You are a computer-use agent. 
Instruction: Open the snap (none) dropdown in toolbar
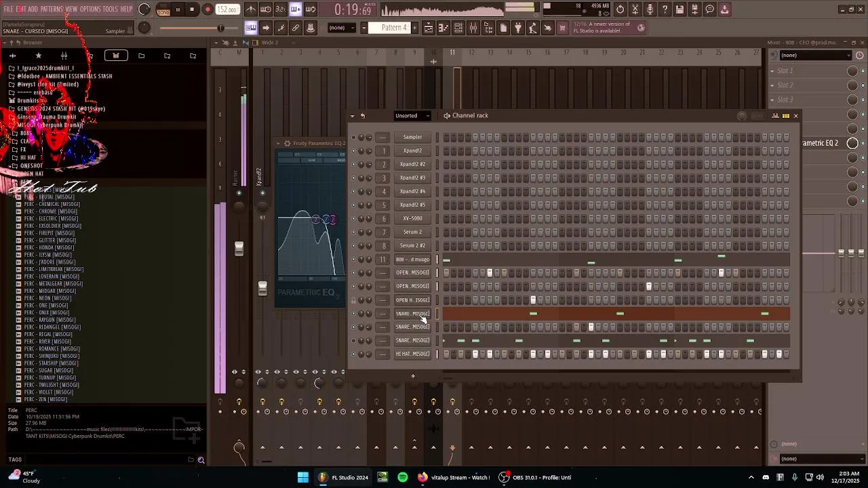(x=342, y=28)
